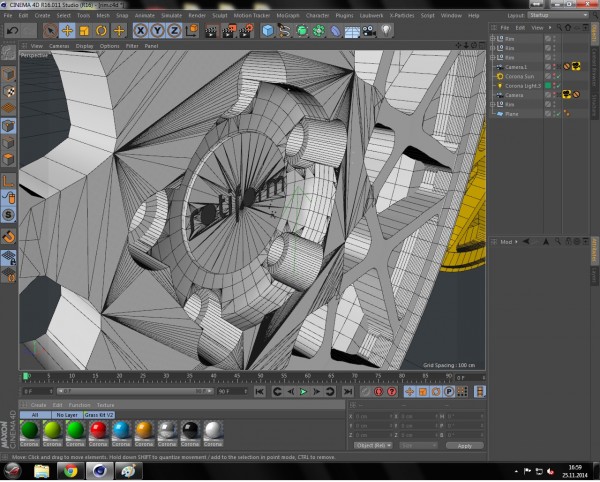Enable Edges mode in left palette
This screenshot has width=600, height=482.
click(x=8, y=142)
